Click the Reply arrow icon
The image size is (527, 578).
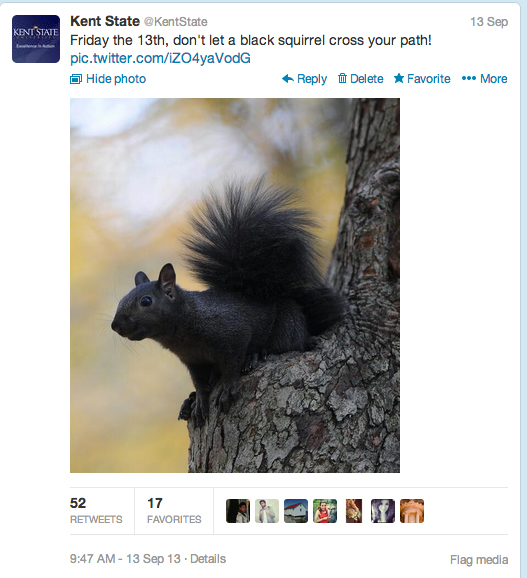[x=288, y=79]
